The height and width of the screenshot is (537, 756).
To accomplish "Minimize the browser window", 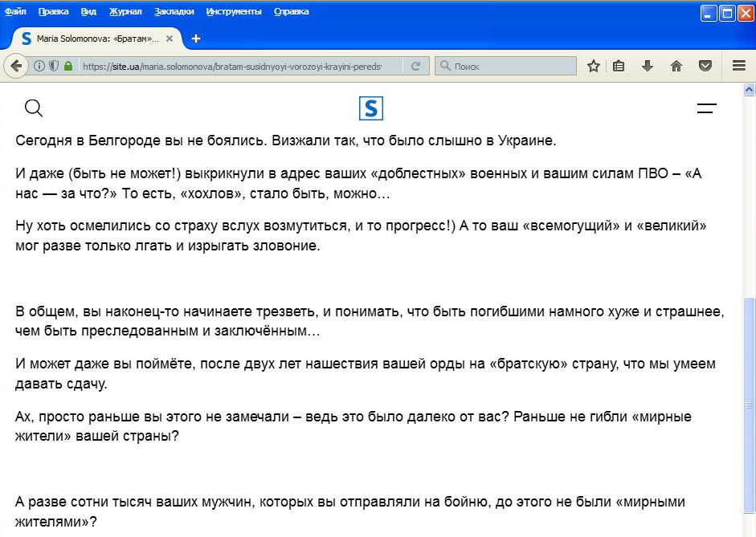I will tap(709, 13).
